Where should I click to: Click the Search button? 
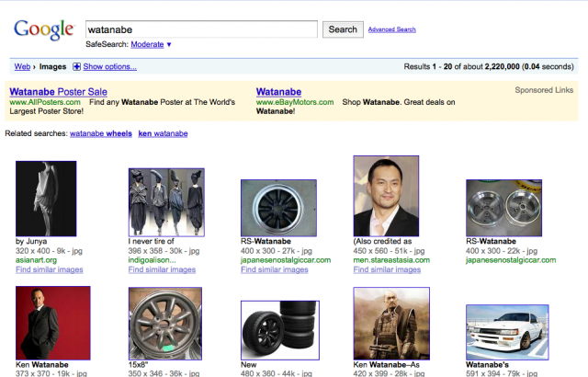point(343,29)
